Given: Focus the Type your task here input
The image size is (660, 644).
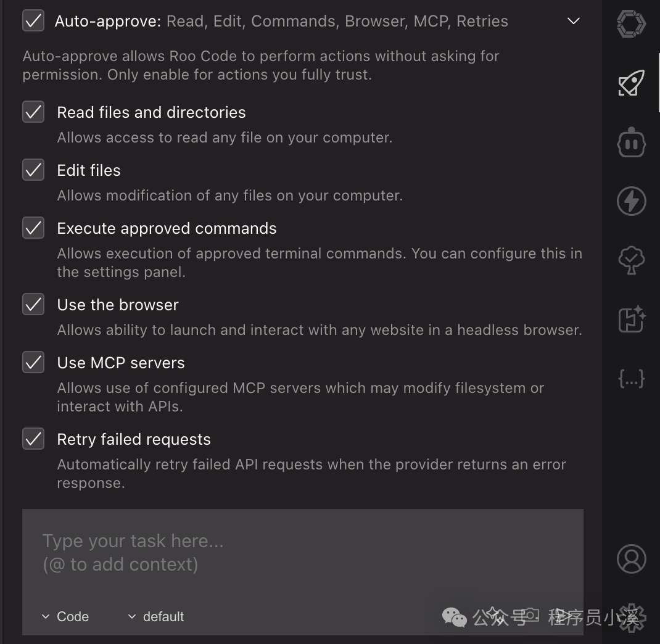Looking at the screenshot, I should click(302, 553).
